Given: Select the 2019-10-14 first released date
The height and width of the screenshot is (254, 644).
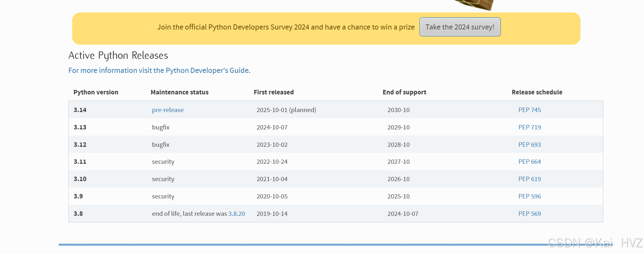Looking at the screenshot, I should [x=272, y=214].
